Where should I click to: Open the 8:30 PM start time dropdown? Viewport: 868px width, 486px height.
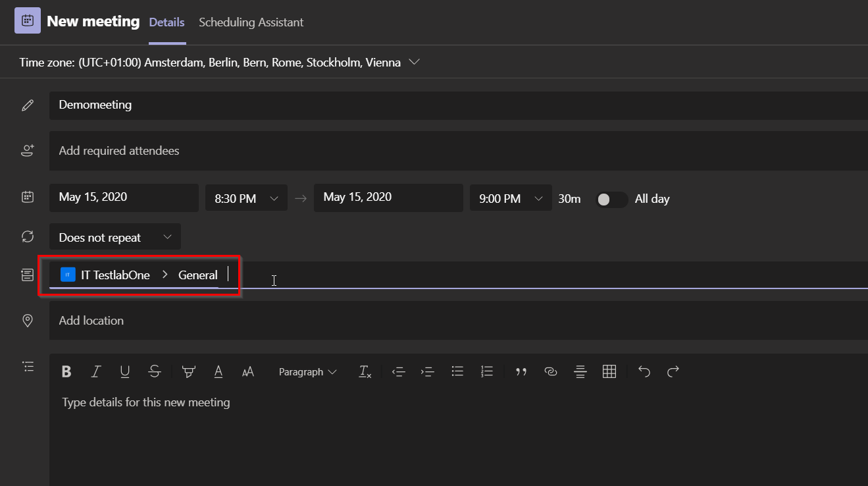coord(246,198)
